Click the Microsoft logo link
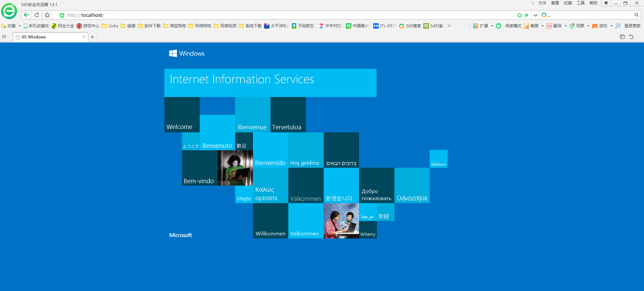 181,235
